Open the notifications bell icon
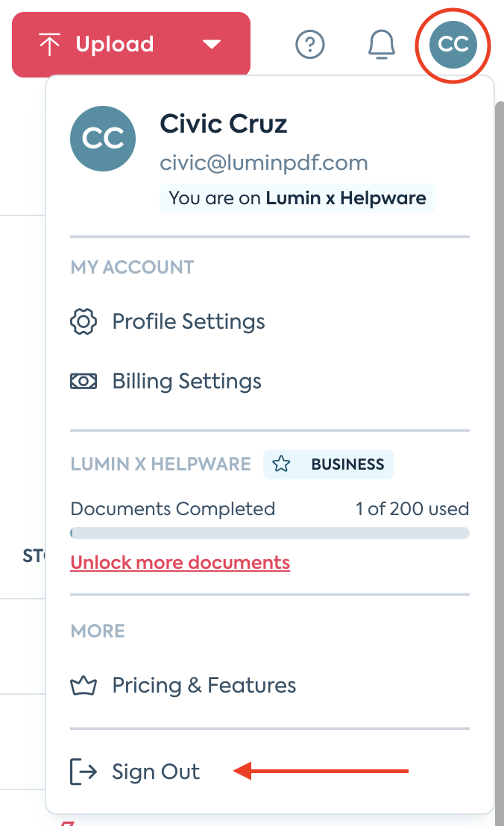 381,45
